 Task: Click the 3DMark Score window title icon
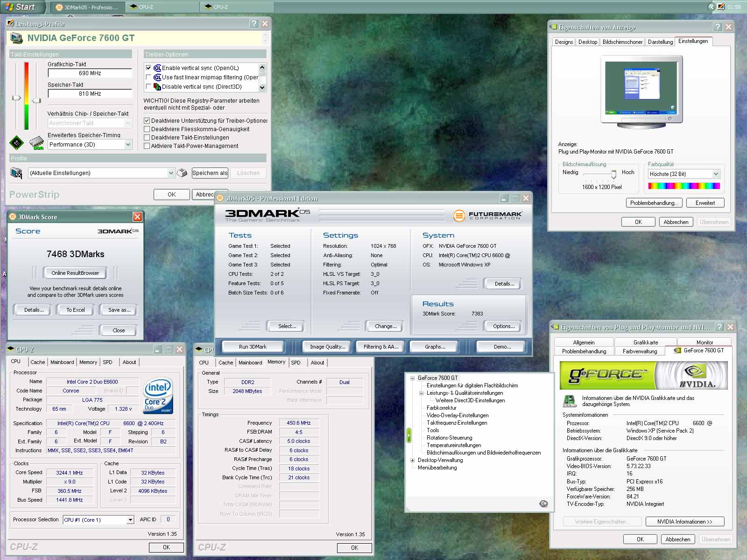(x=13, y=217)
